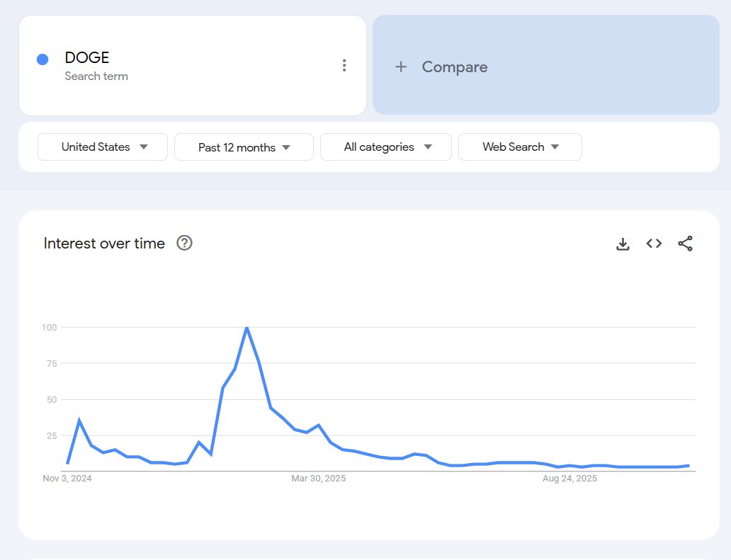Open help for Interest over time

click(183, 243)
